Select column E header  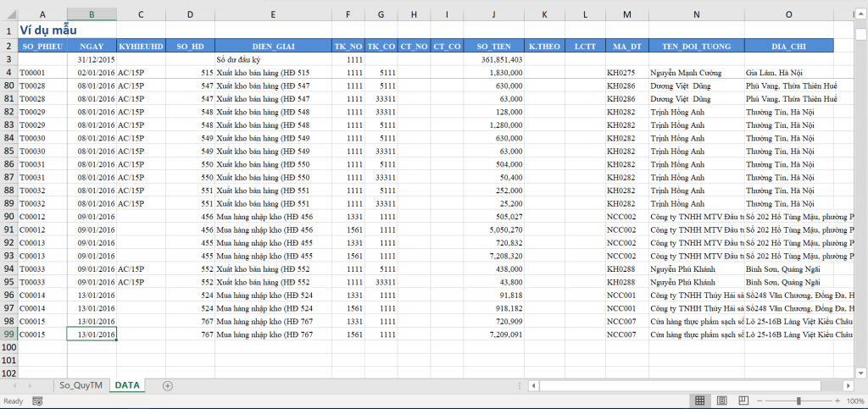tap(274, 14)
